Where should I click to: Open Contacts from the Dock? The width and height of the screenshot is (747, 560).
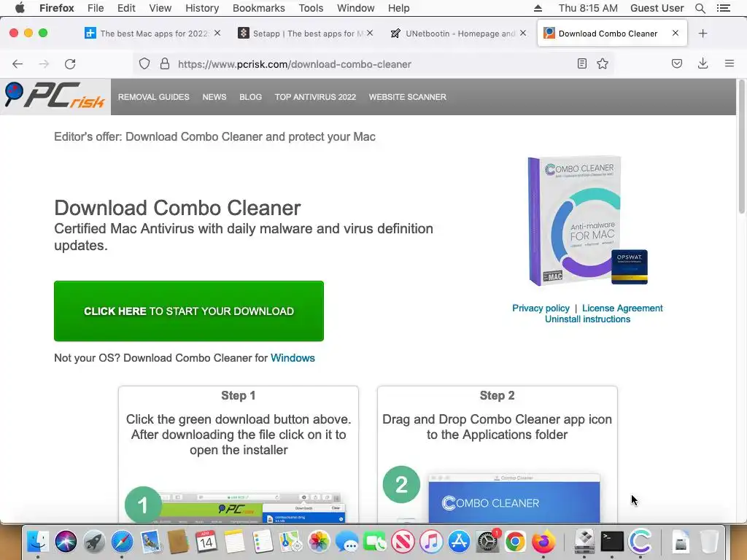click(178, 542)
